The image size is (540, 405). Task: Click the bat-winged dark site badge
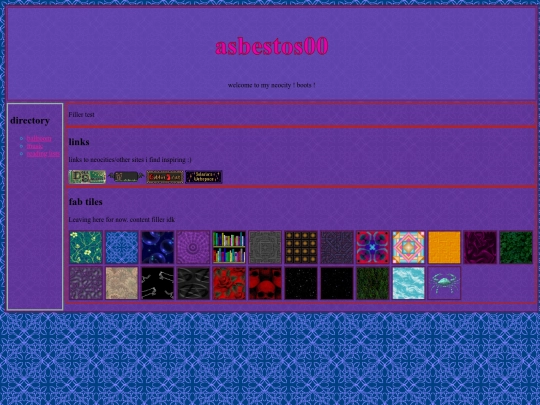tap(126, 177)
